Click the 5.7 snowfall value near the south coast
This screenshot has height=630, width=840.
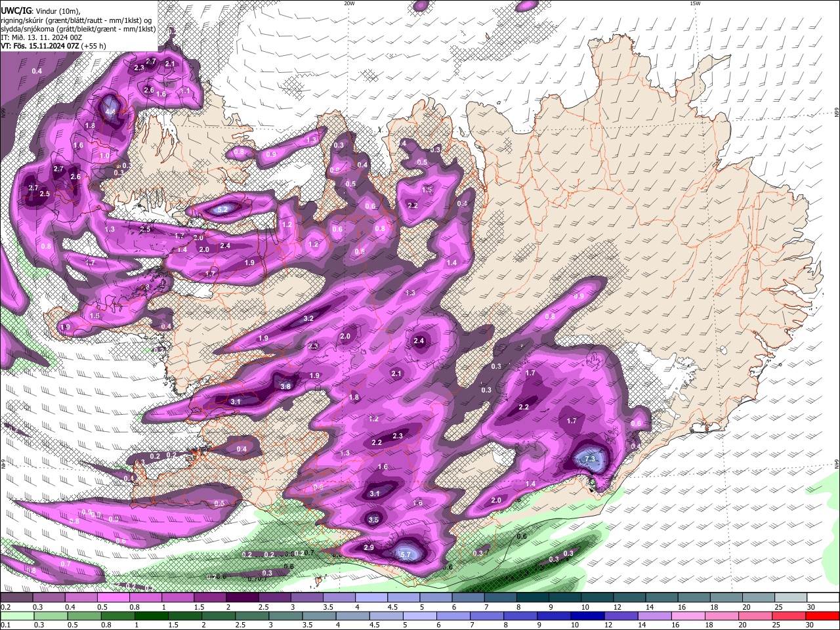click(x=406, y=555)
